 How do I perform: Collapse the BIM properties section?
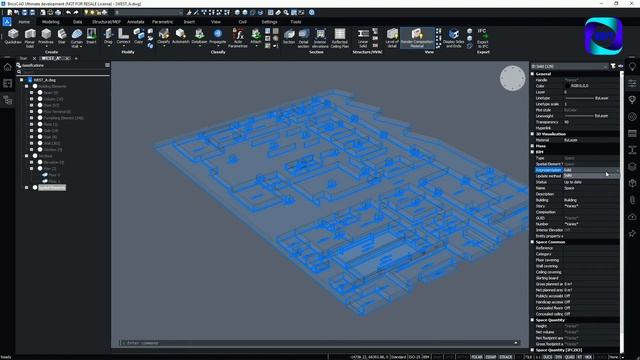[532, 152]
